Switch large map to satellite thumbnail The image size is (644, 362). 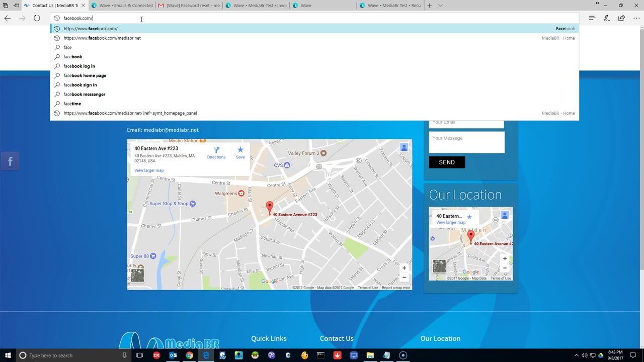coord(137,275)
